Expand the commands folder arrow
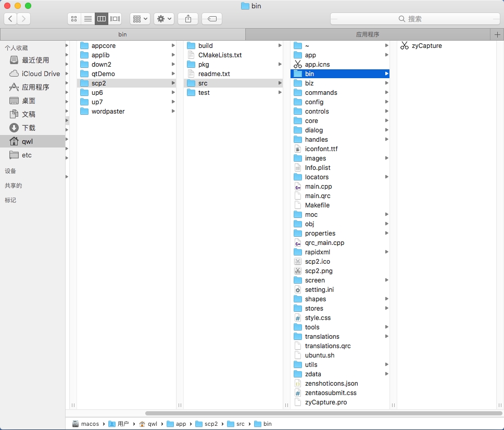504x430 pixels. [386, 93]
